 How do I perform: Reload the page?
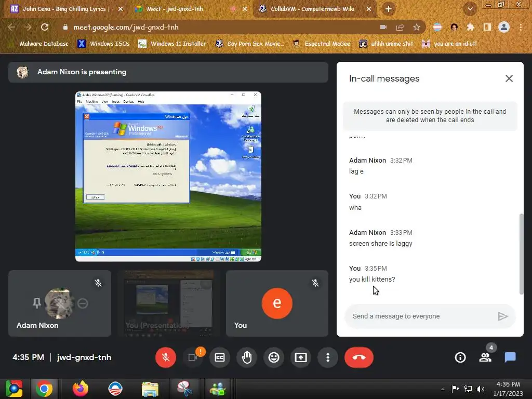click(45, 27)
